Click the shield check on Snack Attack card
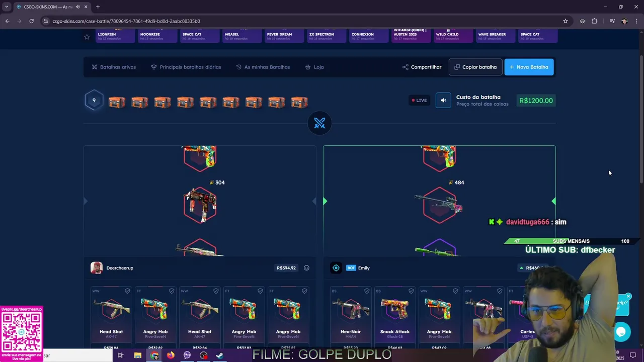Image resolution: width=644 pixels, height=362 pixels. pyautogui.click(x=411, y=291)
